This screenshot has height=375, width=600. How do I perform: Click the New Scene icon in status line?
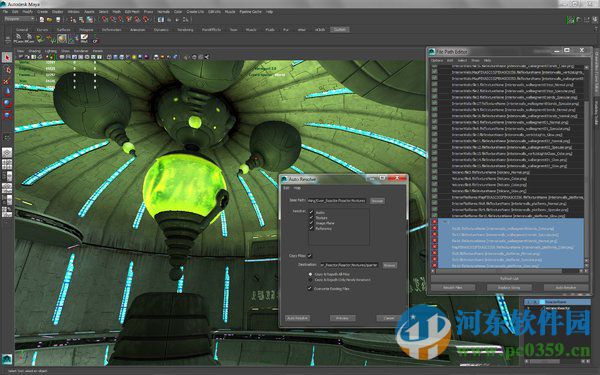pos(41,19)
